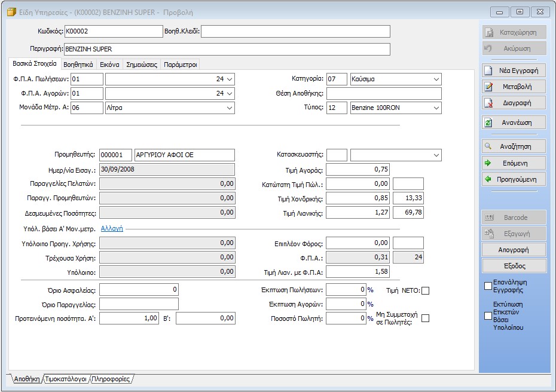Click Ημερ/νία Εισαγ. field 30/09/2008
The height and width of the screenshot is (392, 556).
[167, 170]
